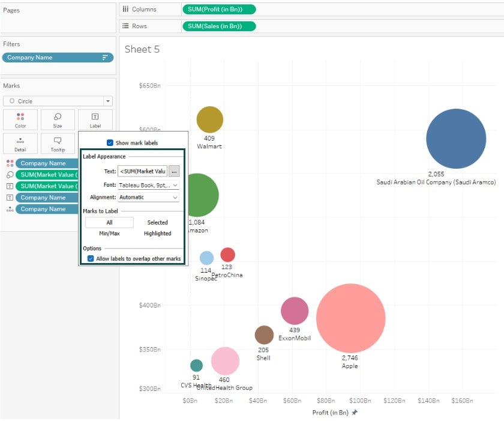Viewport: 504px width, 421px height.
Task: Select the light blue Sinopec bubble
Action: click(x=206, y=258)
